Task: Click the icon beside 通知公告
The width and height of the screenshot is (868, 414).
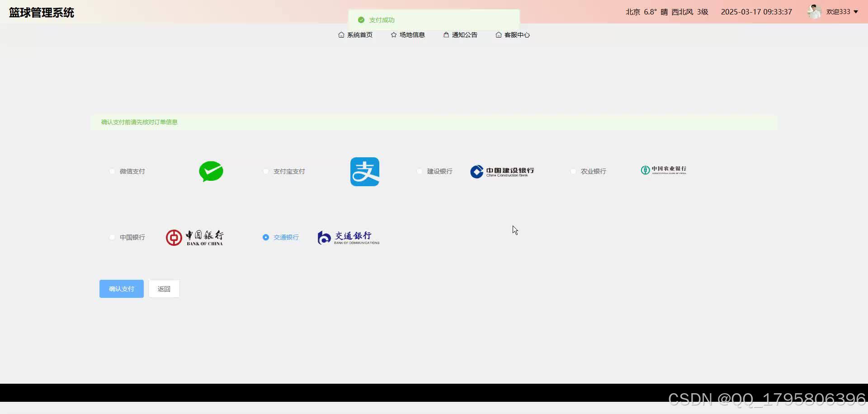Action: [446, 35]
